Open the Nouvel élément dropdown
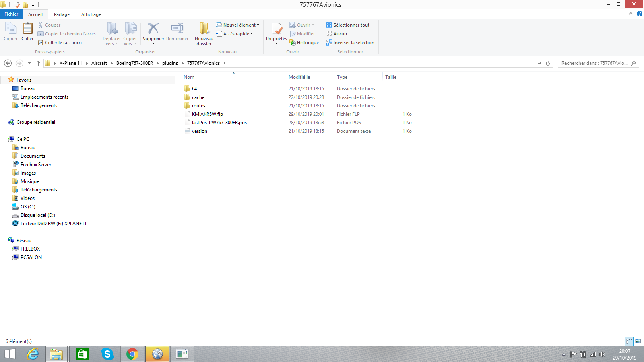The height and width of the screenshot is (362, 644). pyautogui.click(x=237, y=25)
